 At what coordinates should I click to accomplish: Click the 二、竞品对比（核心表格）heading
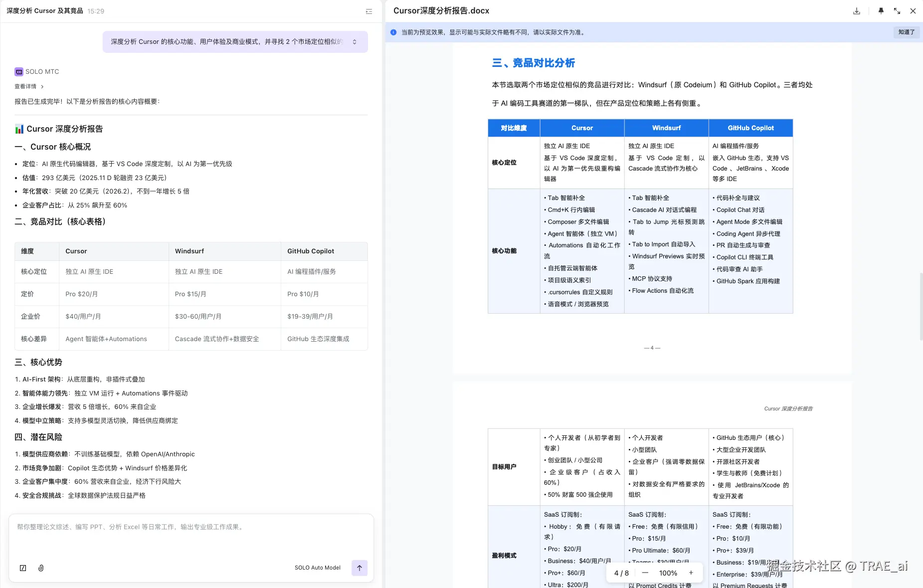(61, 222)
